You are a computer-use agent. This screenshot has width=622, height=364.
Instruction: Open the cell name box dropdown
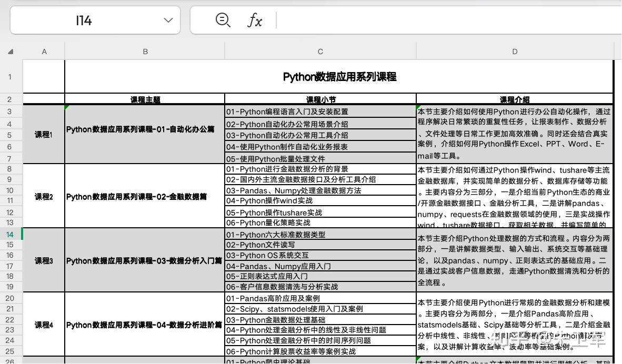(167, 20)
